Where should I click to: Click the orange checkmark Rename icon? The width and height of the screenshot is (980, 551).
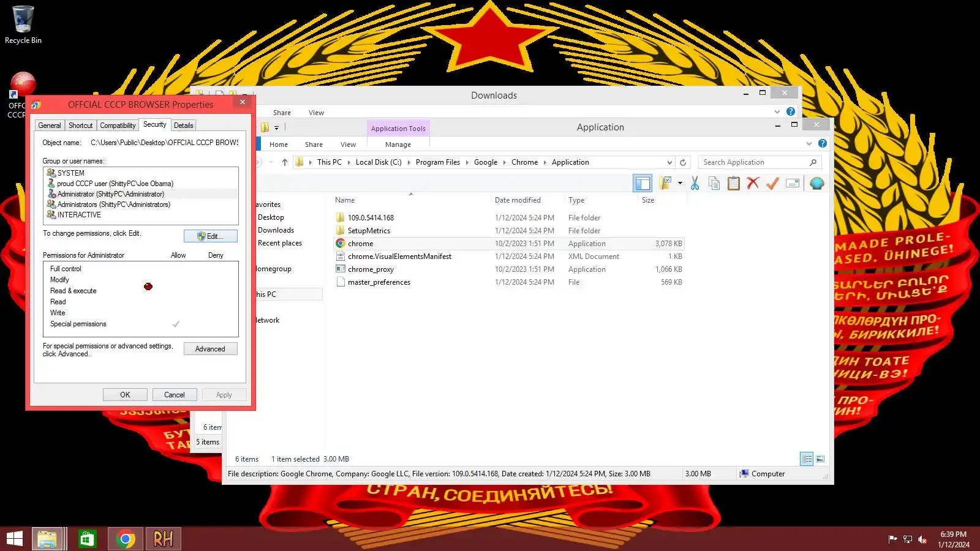point(773,183)
